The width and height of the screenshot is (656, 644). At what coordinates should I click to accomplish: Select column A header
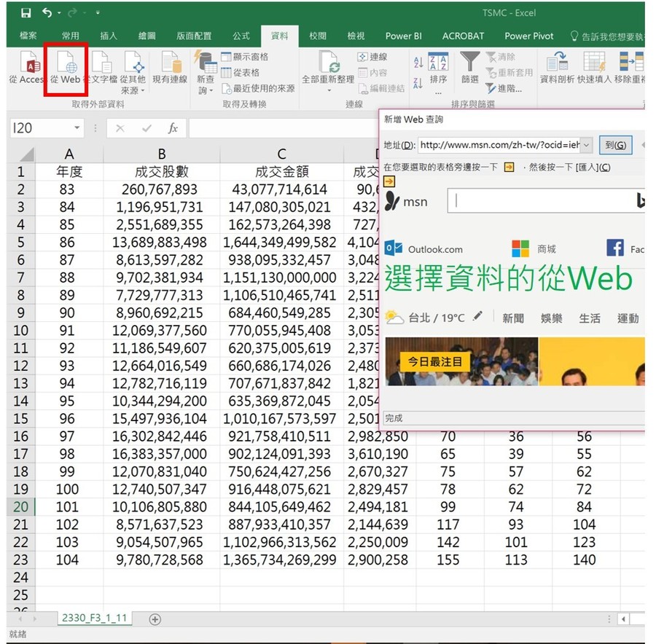pos(69,154)
